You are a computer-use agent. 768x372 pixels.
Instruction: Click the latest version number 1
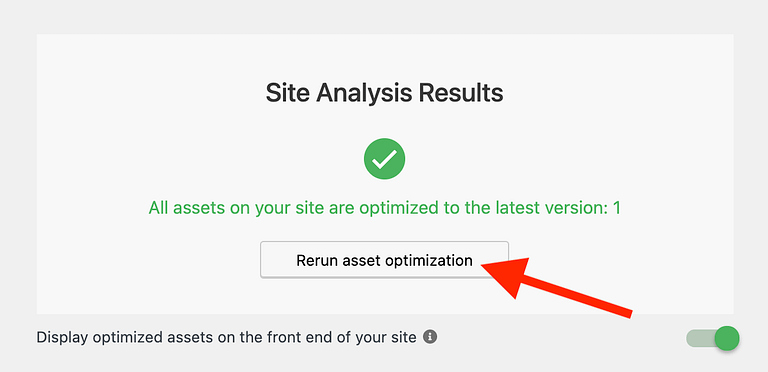pyautogui.click(x=617, y=208)
